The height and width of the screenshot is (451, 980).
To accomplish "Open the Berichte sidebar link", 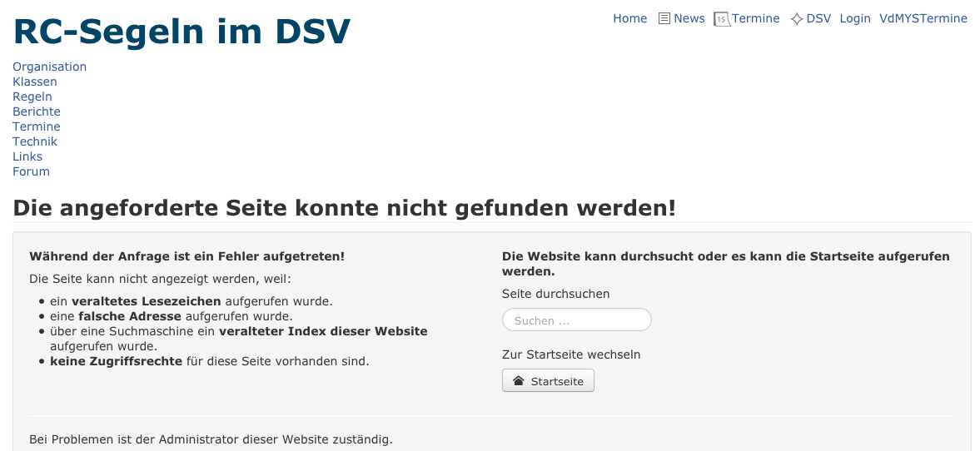I will click(37, 112).
